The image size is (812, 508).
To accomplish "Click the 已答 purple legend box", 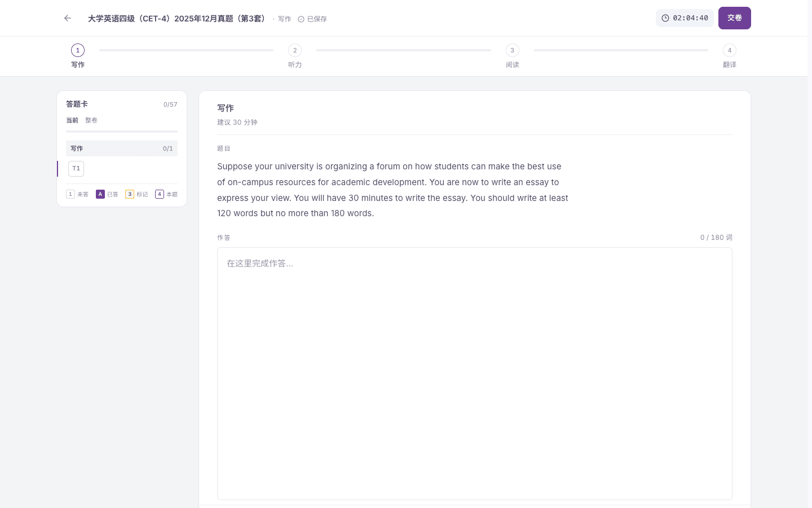I will point(100,194).
